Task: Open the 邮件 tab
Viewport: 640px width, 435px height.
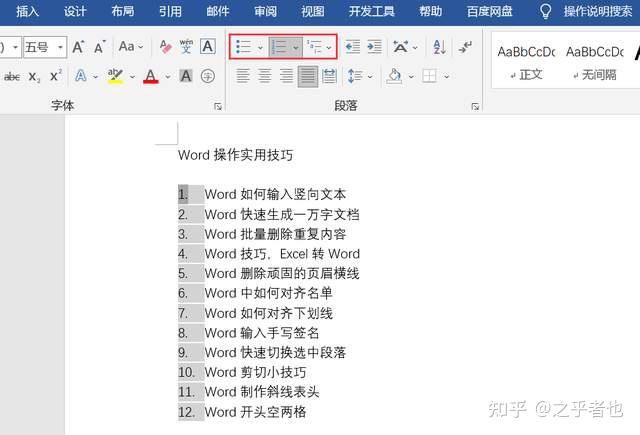Action: coord(218,11)
